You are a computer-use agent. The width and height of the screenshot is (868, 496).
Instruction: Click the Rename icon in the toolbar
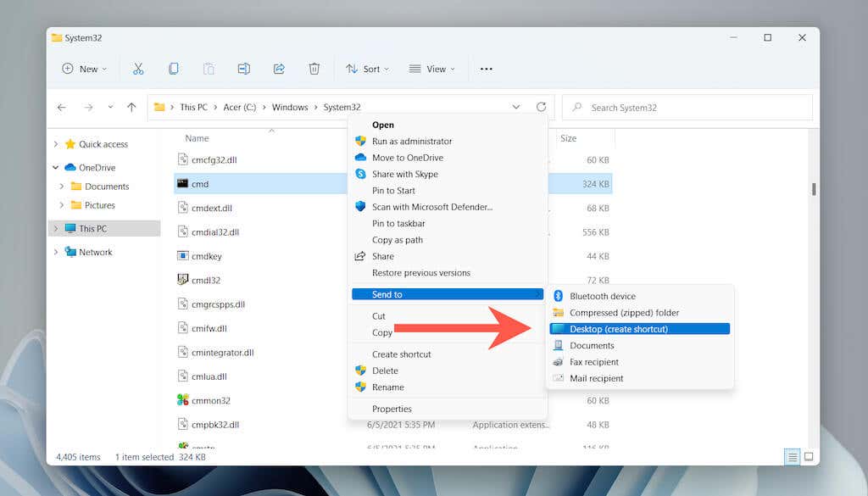[x=243, y=69]
